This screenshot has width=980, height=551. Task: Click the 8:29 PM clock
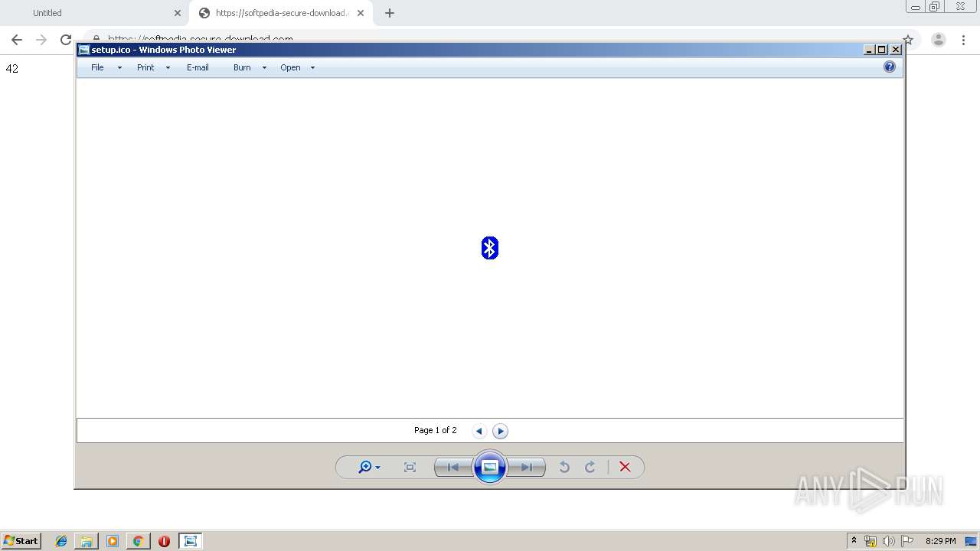coord(940,541)
